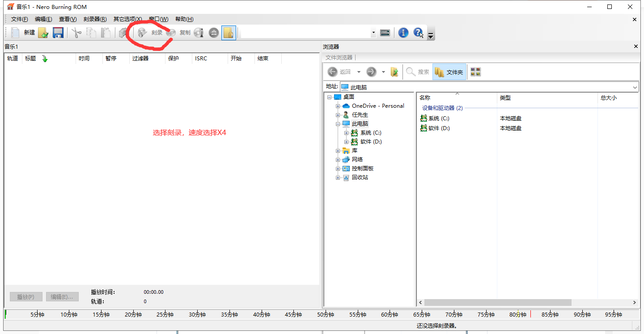The image size is (644, 334).
Task: Select the 文件浏览器 tab
Action: (x=339, y=57)
